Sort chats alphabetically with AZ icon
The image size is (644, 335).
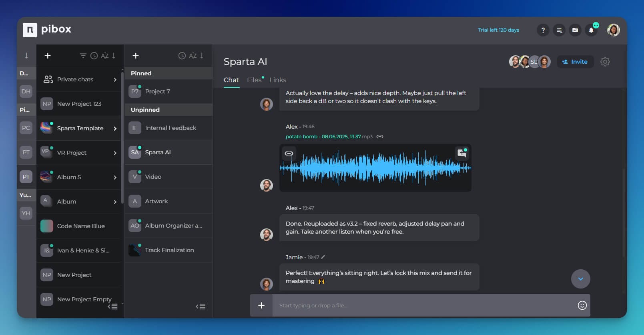pyautogui.click(x=193, y=56)
